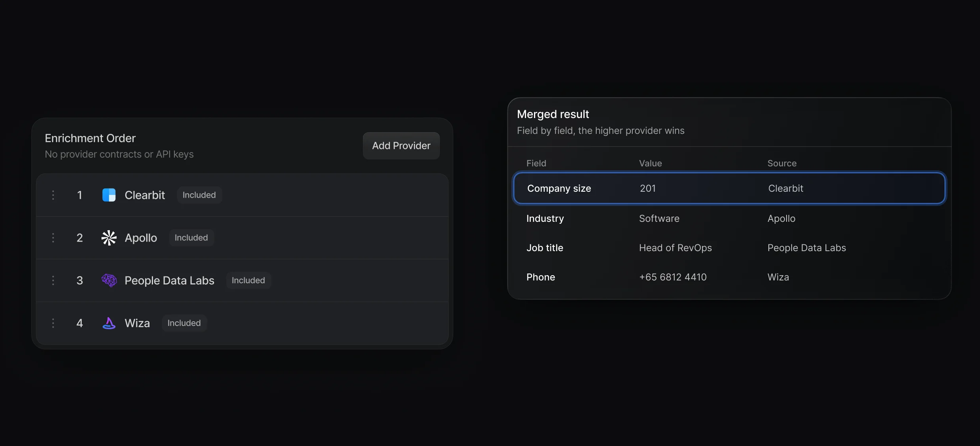
Task: Click the Value column header
Action: 650,163
